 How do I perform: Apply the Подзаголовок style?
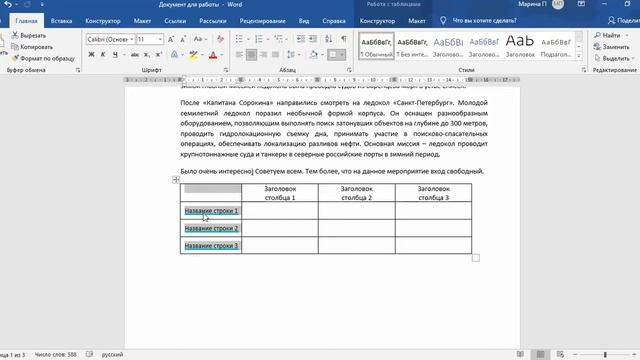(x=556, y=46)
